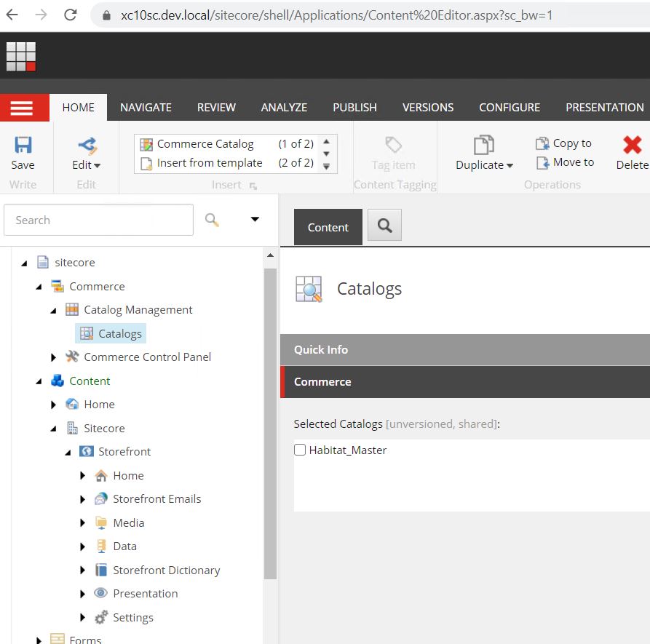This screenshot has height=644, width=650.
Task: Click the Move to icon
Action: (542, 162)
